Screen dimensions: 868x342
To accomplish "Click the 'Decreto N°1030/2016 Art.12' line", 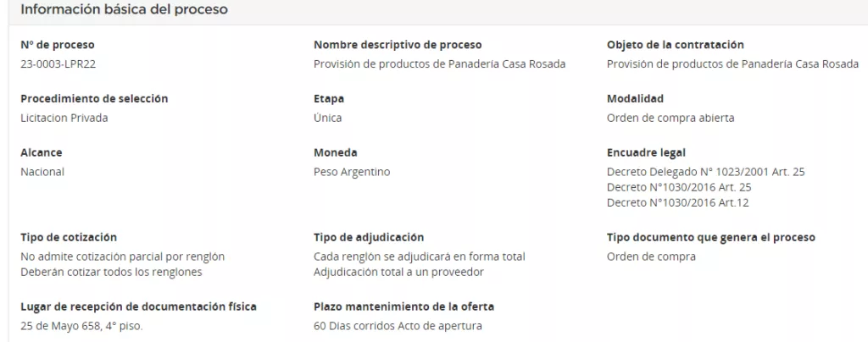I will 678,202.
